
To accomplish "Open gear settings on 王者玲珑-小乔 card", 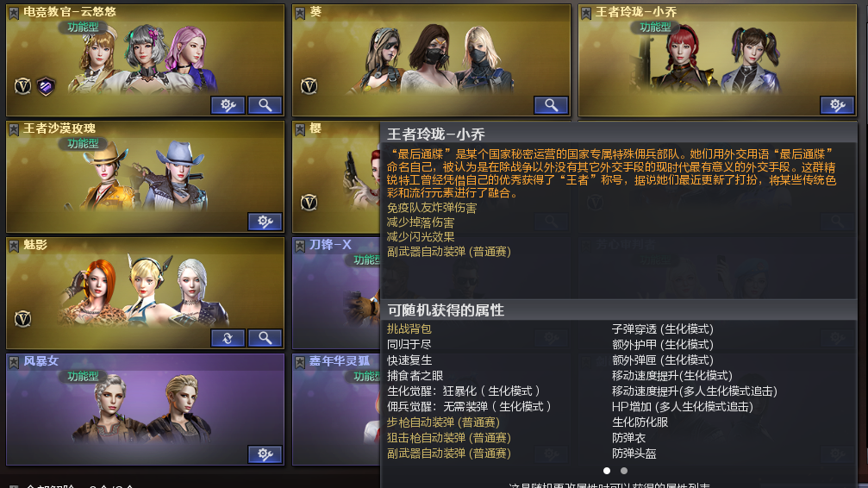I will tap(837, 104).
